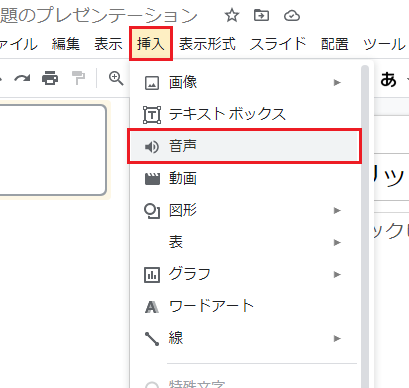Select the slide thumbnail in the filmstrip
The width and height of the screenshot is (409, 388).
(x=52, y=150)
